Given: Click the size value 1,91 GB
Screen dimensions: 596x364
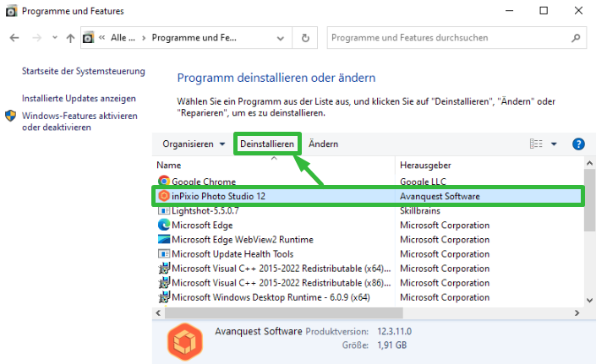Looking at the screenshot, I should (x=392, y=345).
